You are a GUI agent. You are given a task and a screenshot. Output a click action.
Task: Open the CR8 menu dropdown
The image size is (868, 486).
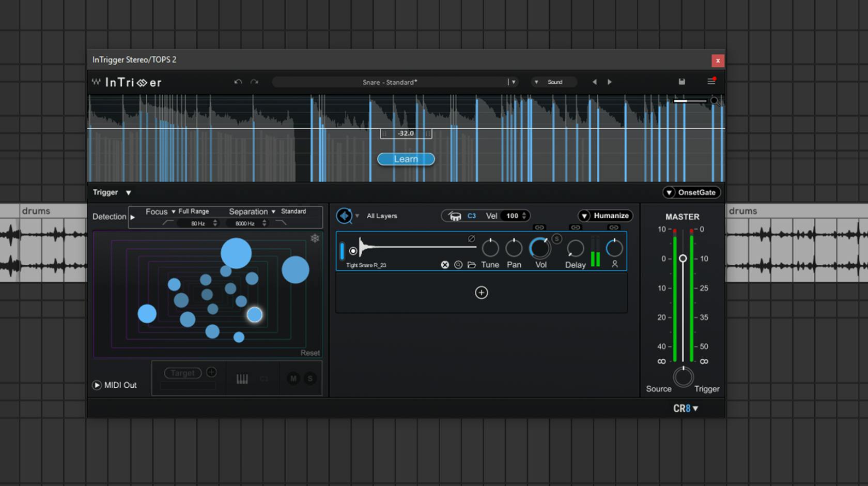(x=686, y=408)
